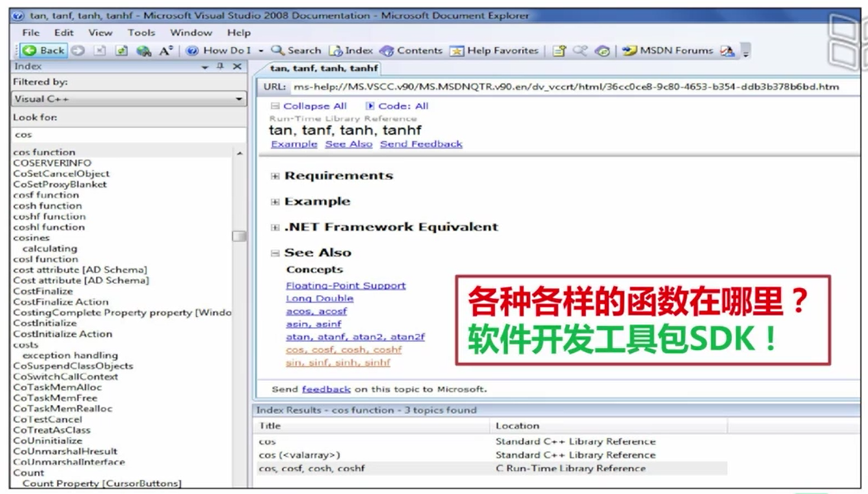The height and width of the screenshot is (494, 868).
Task: Click the Refresh page toolbar icon
Action: pyautogui.click(x=122, y=51)
